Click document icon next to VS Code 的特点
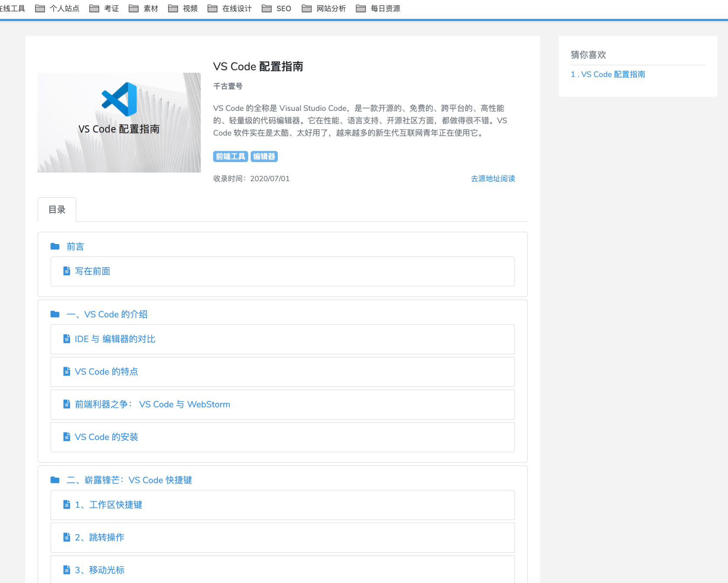 point(67,371)
